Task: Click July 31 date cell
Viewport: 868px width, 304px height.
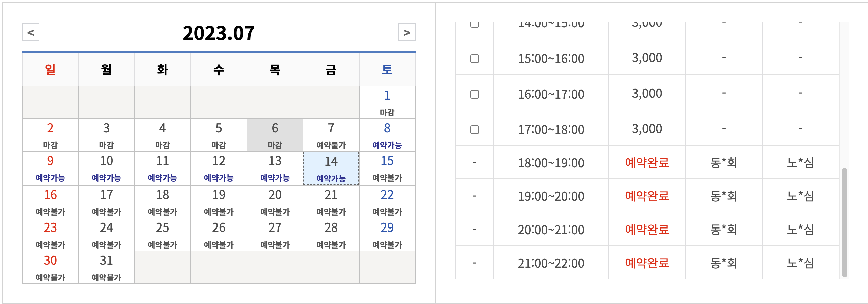Action: 106,267
